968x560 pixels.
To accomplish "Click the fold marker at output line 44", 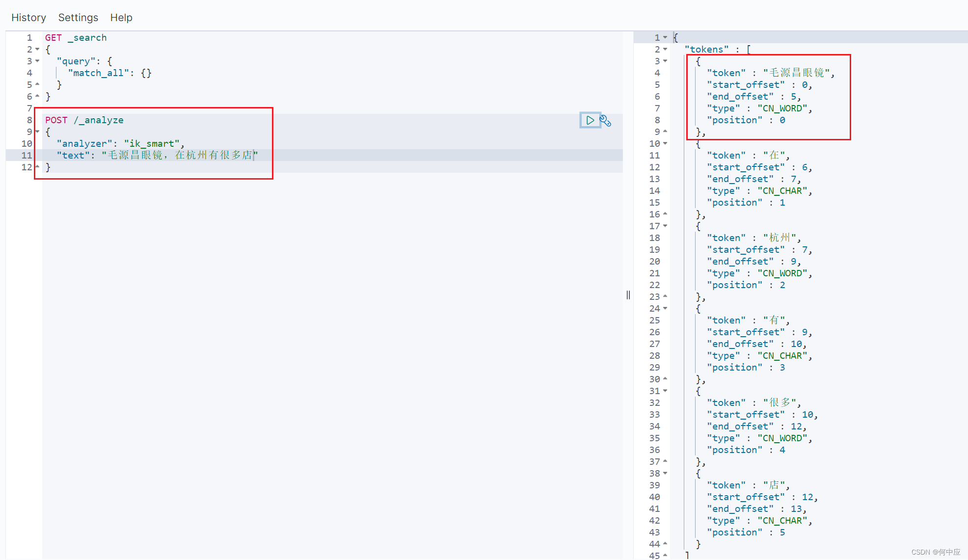I will pyautogui.click(x=665, y=544).
